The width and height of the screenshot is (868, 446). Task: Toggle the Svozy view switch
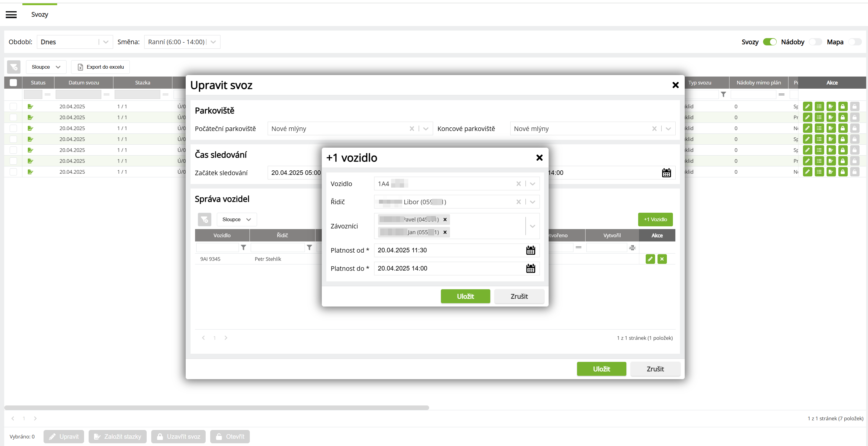coord(769,42)
